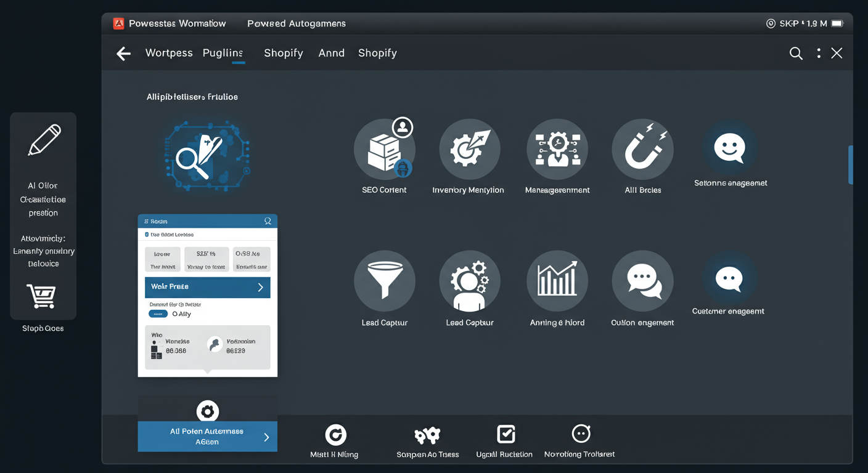Open the search in the phone preview header

pos(268,221)
